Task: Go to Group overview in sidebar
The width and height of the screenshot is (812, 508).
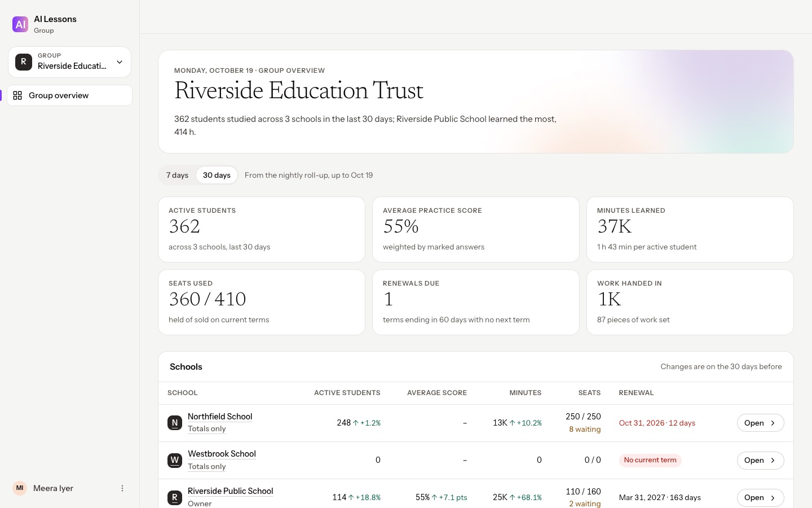Action: pyautogui.click(x=70, y=95)
